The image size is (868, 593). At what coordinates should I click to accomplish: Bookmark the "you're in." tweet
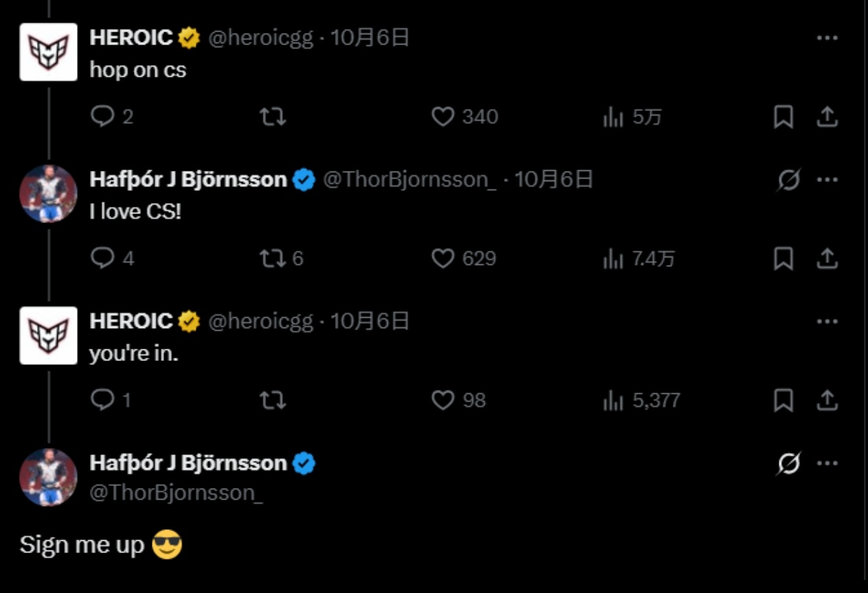(784, 400)
